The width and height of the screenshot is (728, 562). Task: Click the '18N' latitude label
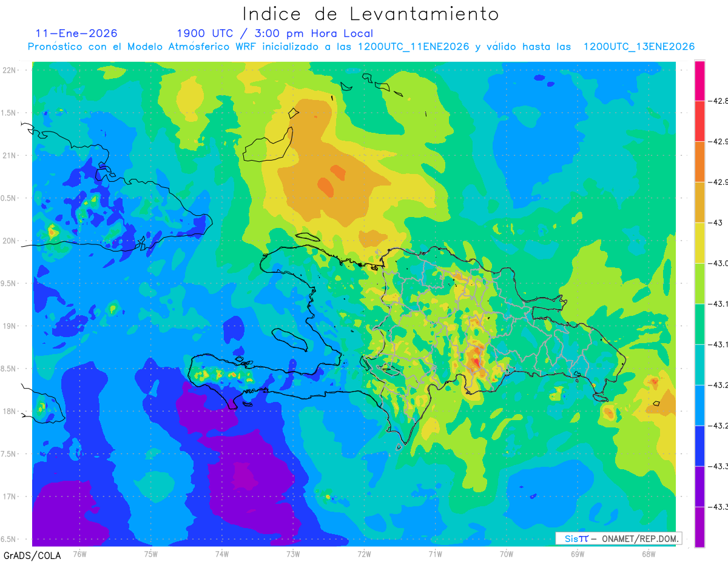pyautogui.click(x=10, y=411)
